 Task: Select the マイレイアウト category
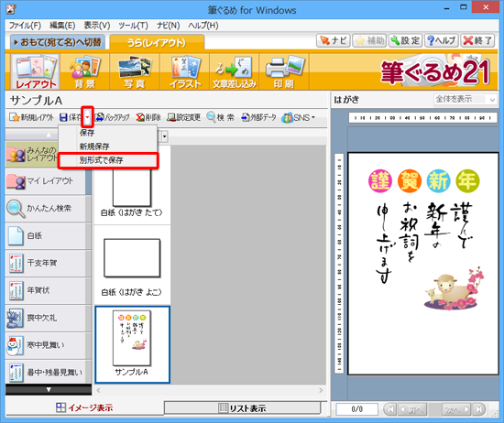(45, 181)
